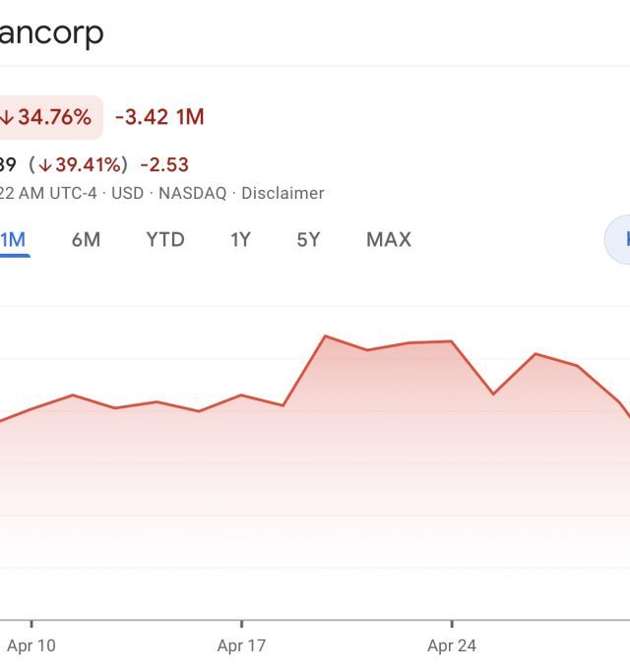Click the down arrow beside 39.41%

(x=45, y=165)
